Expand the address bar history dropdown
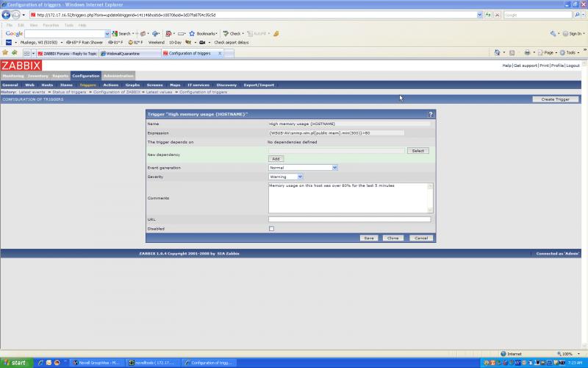Image resolution: width=588 pixels, height=368 pixels. [480, 15]
